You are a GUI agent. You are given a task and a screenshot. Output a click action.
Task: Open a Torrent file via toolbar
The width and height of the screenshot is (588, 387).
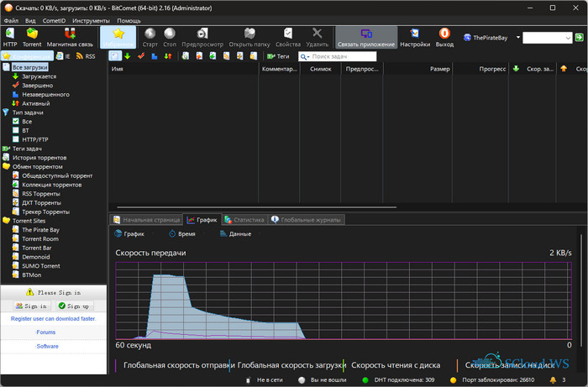32,38
